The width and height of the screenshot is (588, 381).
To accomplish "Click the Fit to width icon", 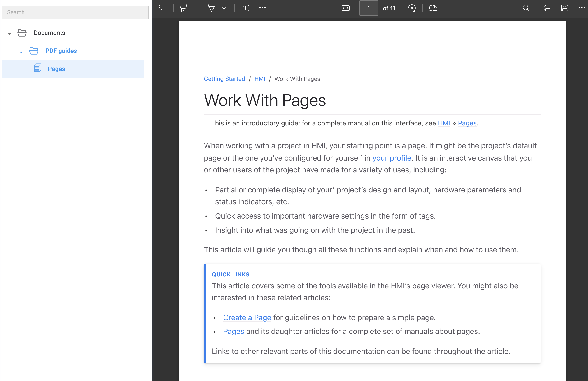I will (345, 8).
